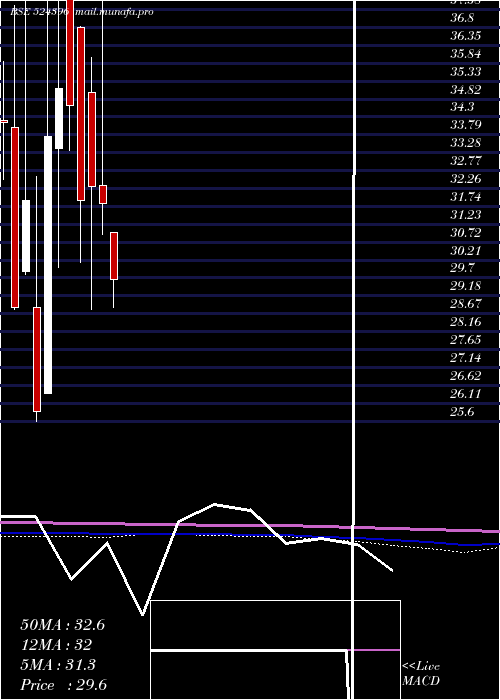
Task: Click the 34.3 price axis label
Action: coord(462,107)
